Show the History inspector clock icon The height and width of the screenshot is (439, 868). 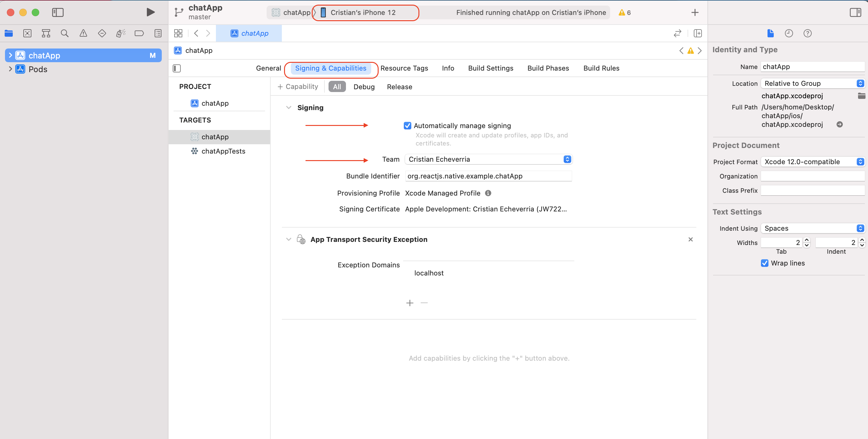tap(789, 33)
